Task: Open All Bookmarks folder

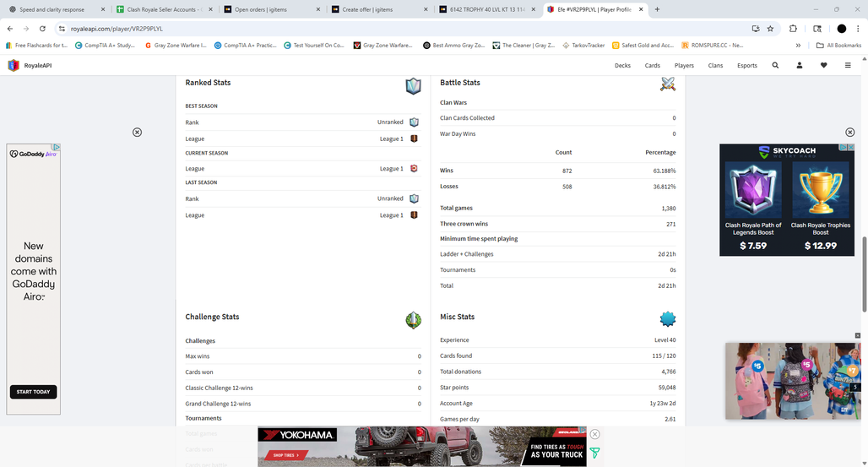Action: (838, 46)
